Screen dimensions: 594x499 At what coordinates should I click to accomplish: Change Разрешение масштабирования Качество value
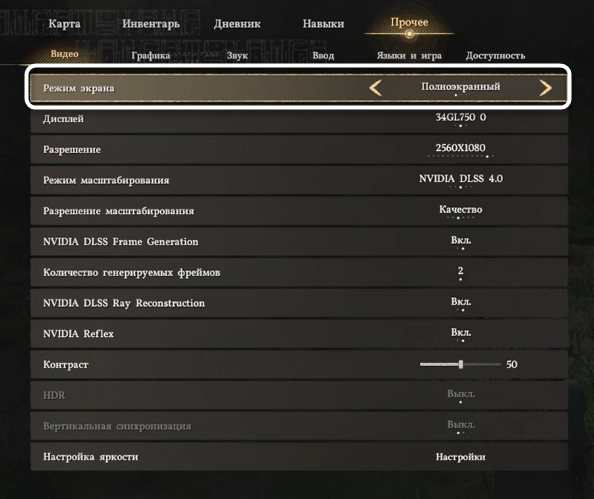click(x=461, y=209)
